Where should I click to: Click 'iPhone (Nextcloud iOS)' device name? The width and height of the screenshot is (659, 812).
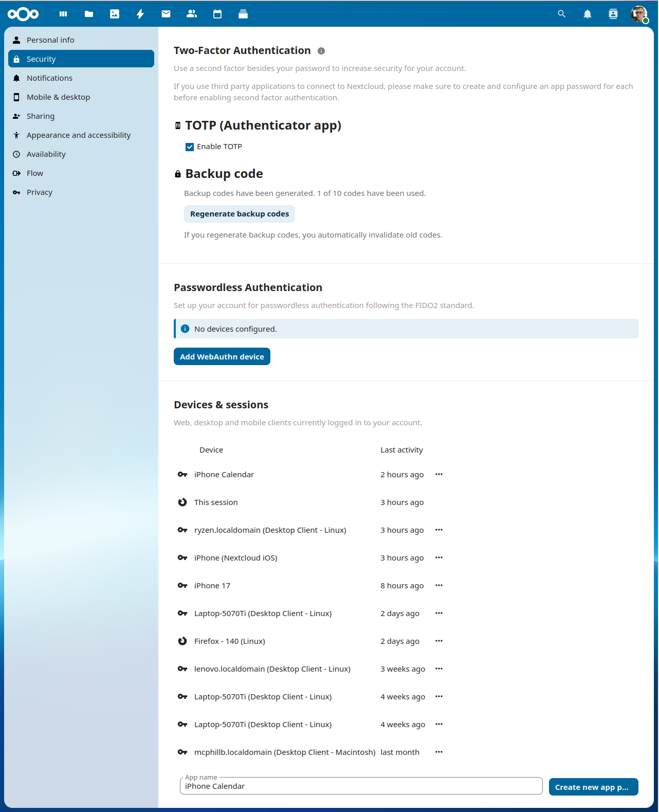tap(236, 557)
